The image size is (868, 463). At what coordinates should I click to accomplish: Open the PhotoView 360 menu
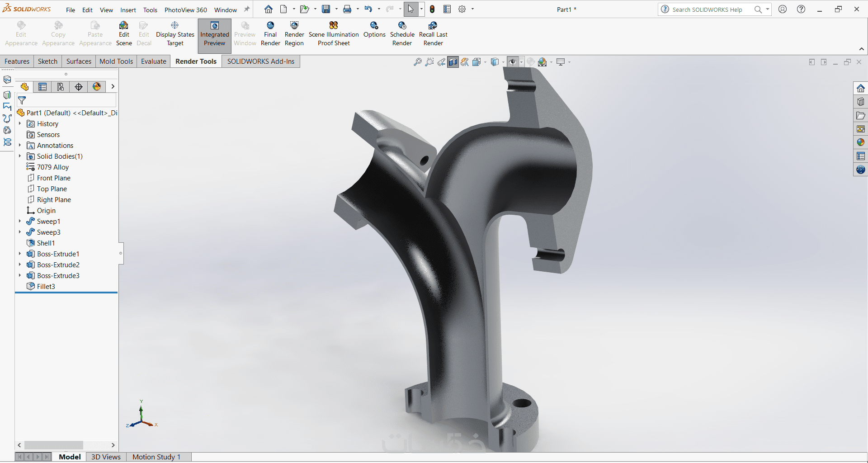(x=186, y=10)
